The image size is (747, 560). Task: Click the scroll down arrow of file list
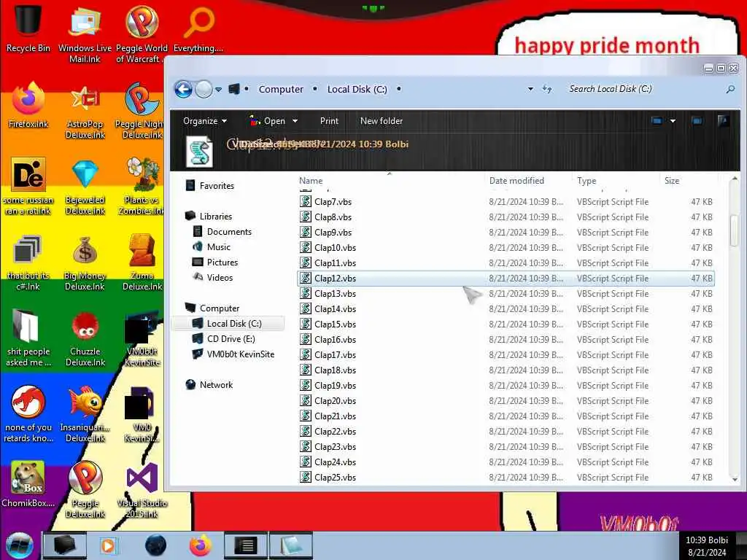(x=734, y=479)
